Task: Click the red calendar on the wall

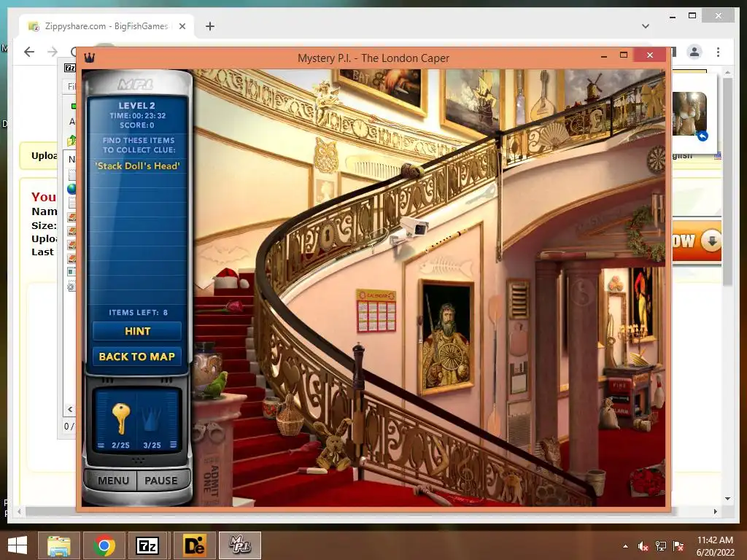Action: (376, 311)
